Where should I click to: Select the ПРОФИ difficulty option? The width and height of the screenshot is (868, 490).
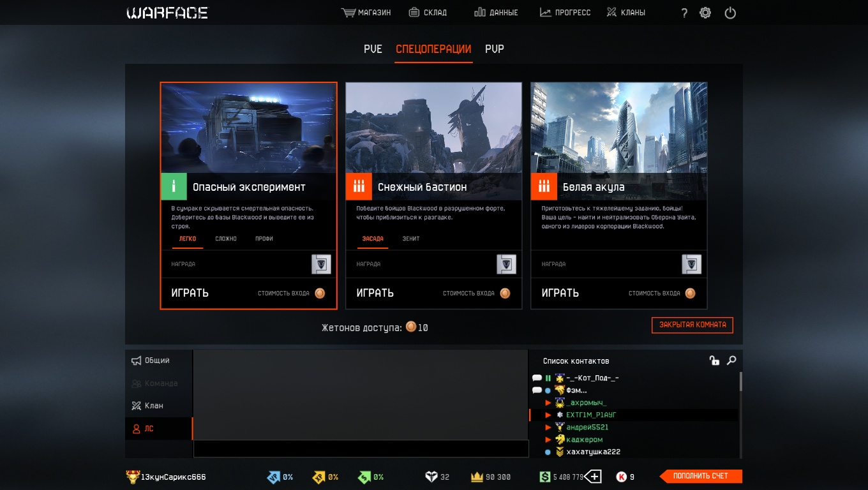click(x=264, y=239)
